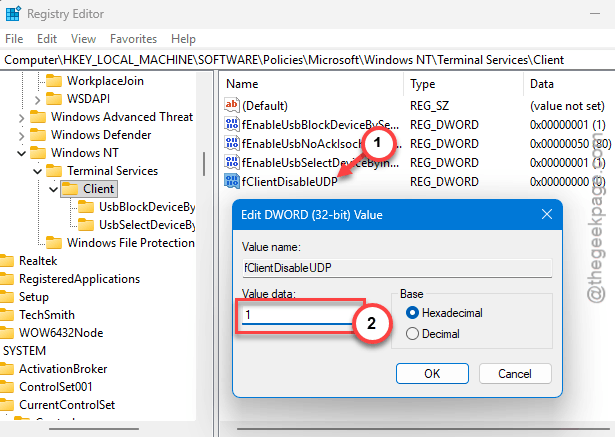Click the tree pane horizontal scrollbar
This screenshot has height=437, width=615.
point(94,429)
